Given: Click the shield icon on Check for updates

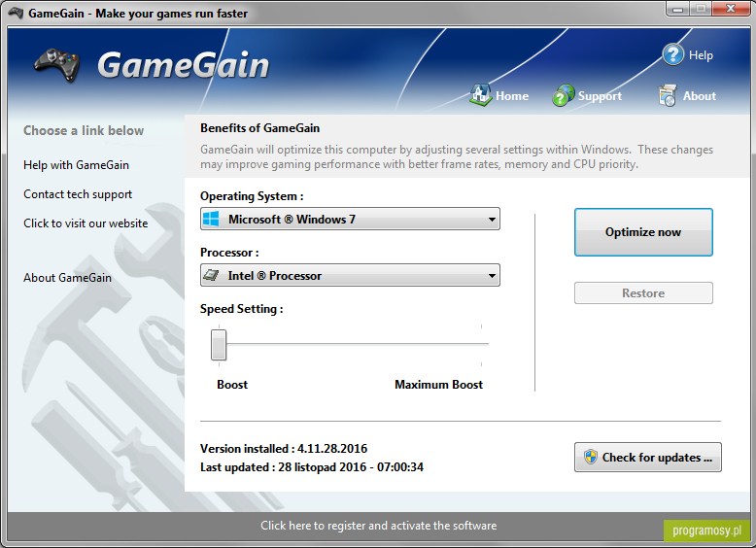Looking at the screenshot, I should pyautogui.click(x=590, y=457).
